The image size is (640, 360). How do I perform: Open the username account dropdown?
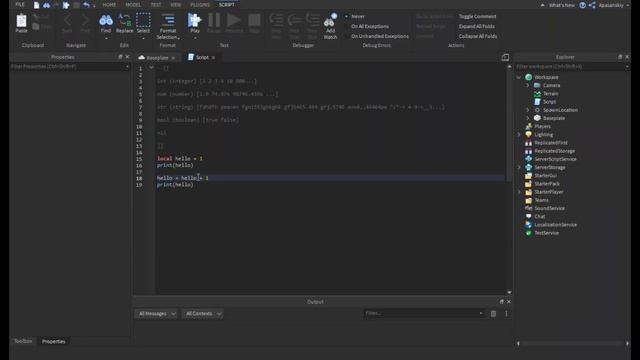point(614,5)
